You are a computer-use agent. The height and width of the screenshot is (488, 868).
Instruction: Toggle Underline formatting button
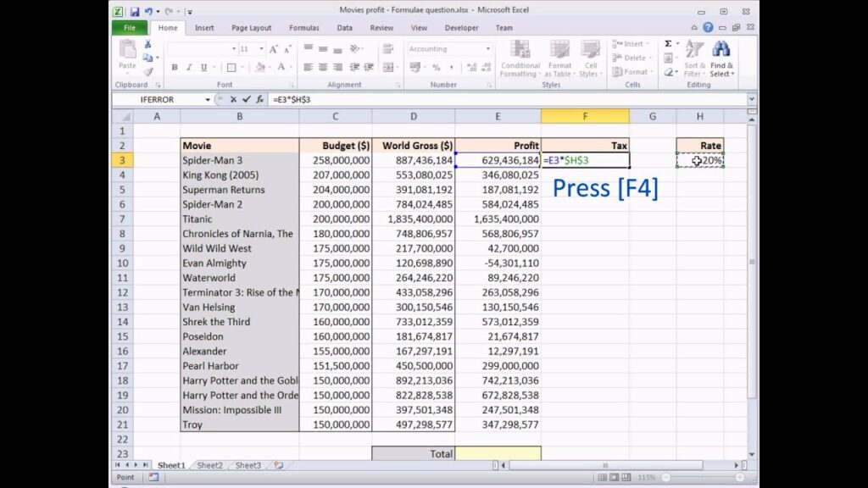[x=203, y=68]
